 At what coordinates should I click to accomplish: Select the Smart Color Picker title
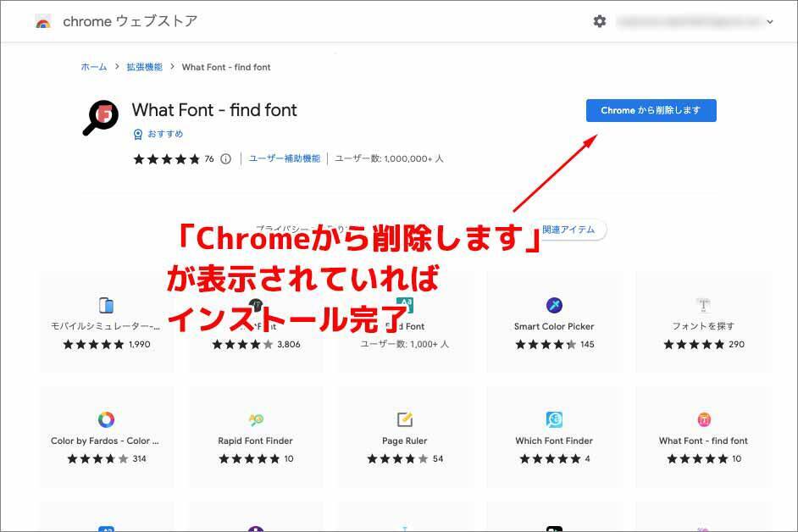tap(554, 326)
